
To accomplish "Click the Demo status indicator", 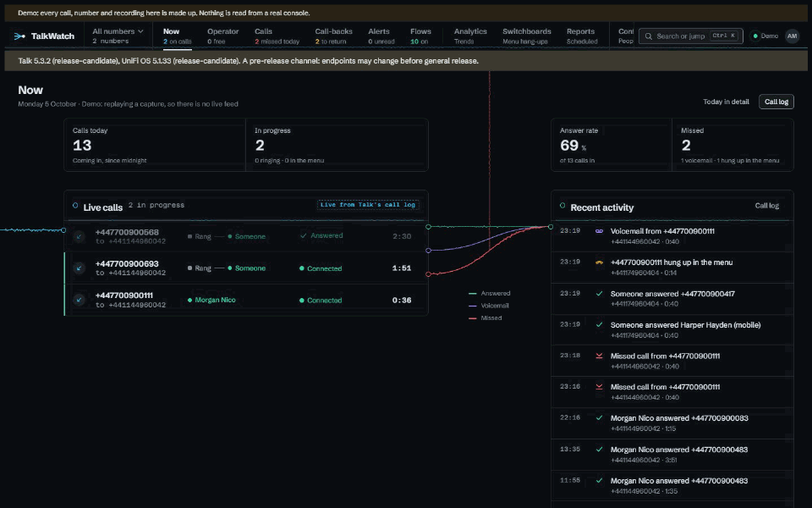I will [765, 36].
